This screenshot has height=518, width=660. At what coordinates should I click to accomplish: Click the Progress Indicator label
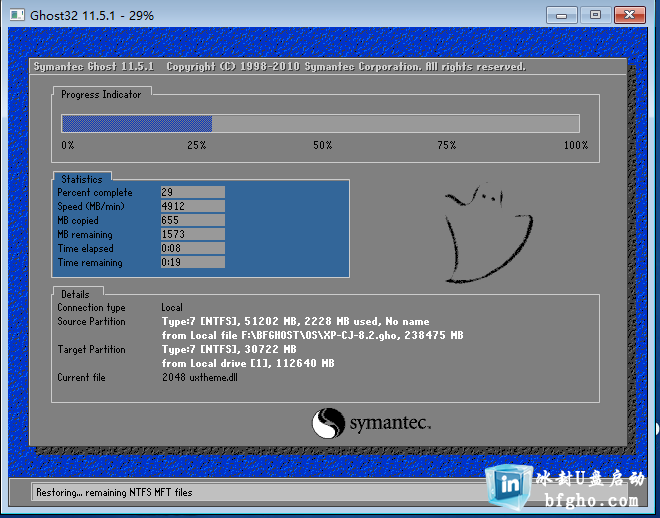101,94
